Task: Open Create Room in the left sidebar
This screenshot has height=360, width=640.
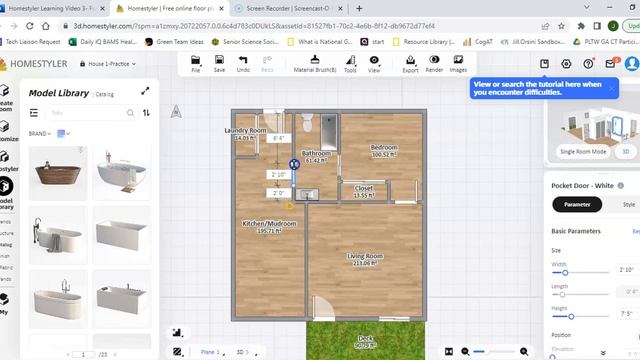Action: (6, 98)
